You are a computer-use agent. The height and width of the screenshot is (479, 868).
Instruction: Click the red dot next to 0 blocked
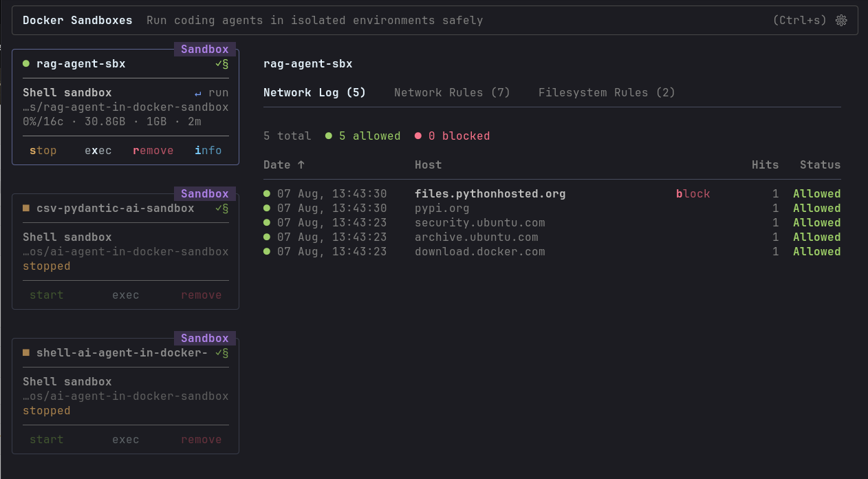pos(418,136)
